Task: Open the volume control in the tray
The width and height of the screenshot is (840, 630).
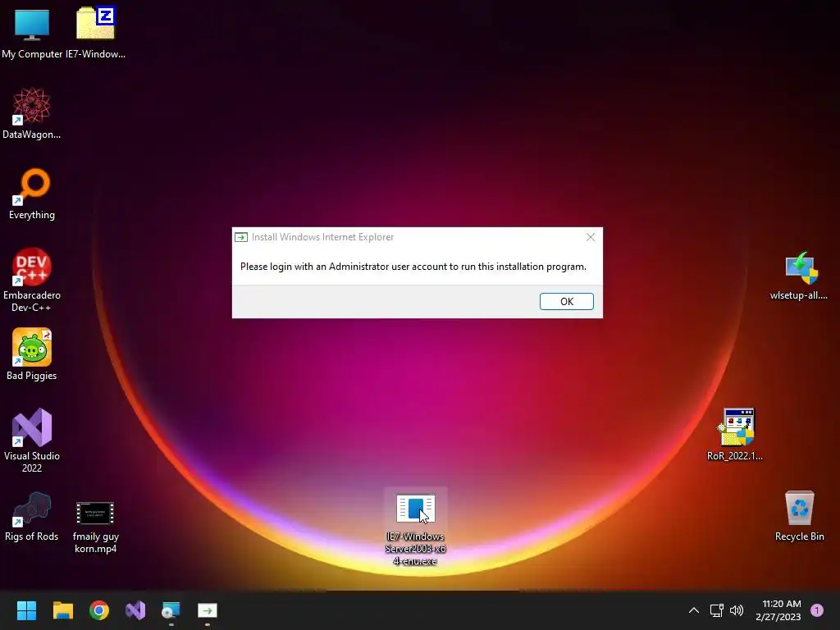Action: [x=737, y=610]
